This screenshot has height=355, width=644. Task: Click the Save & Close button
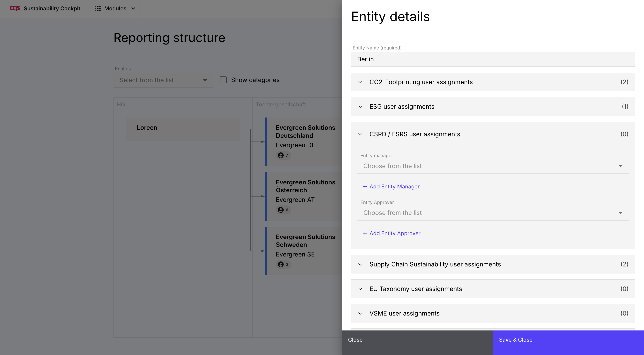[x=568, y=340]
